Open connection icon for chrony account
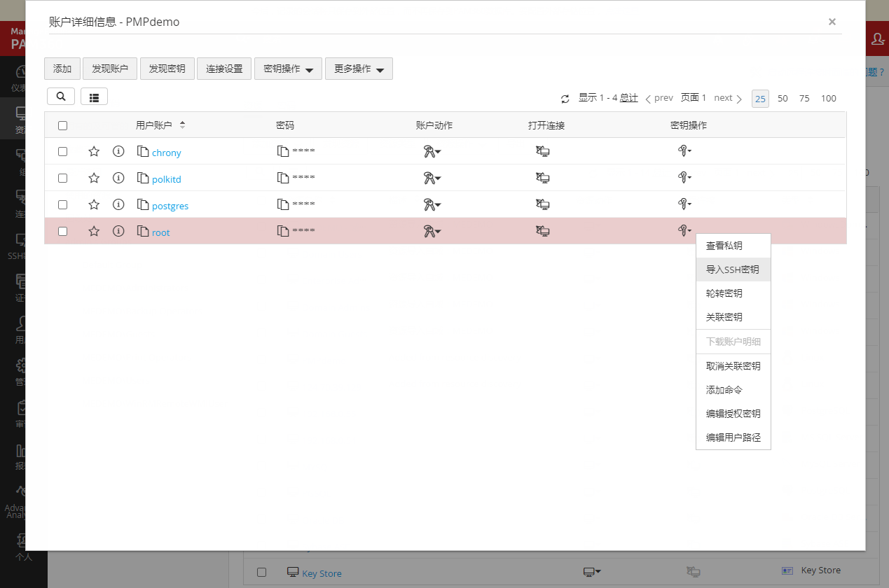 point(542,152)
